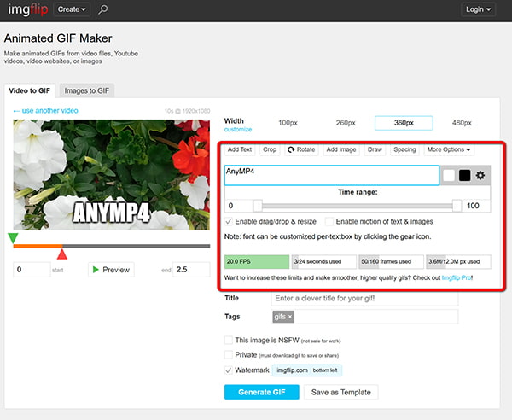Click time range end handle
This screenshot has width=512, height=420.
click(457, 206)
